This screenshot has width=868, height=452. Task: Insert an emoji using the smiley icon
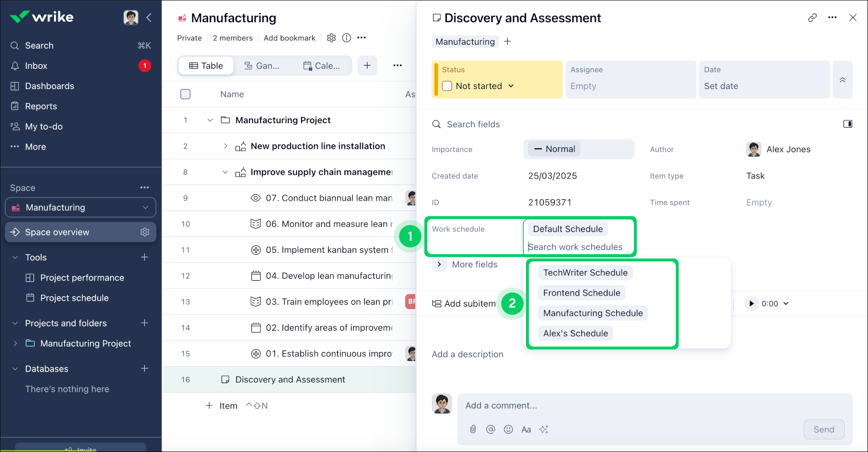(508, 429)
